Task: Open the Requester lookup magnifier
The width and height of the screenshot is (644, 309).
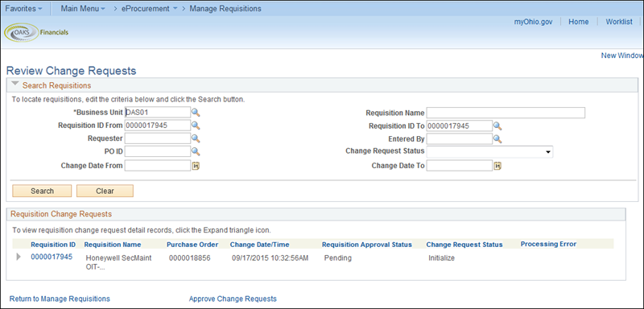Action: point(196,138)
